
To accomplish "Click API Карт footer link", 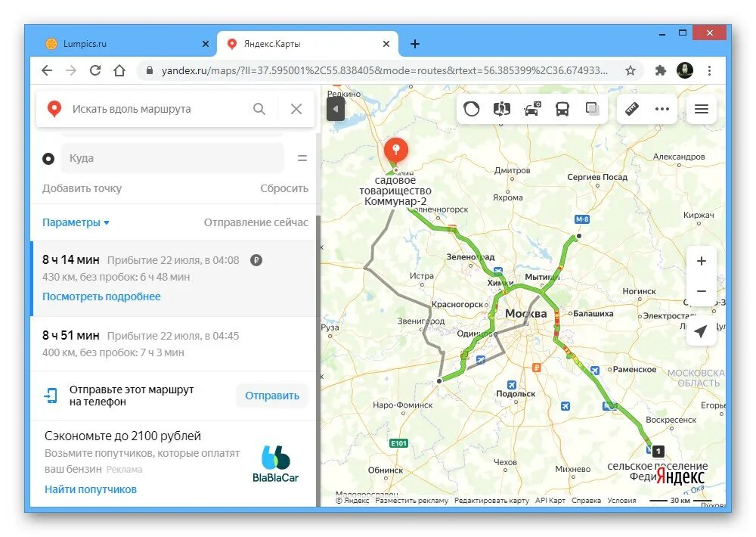I will 550,501.
